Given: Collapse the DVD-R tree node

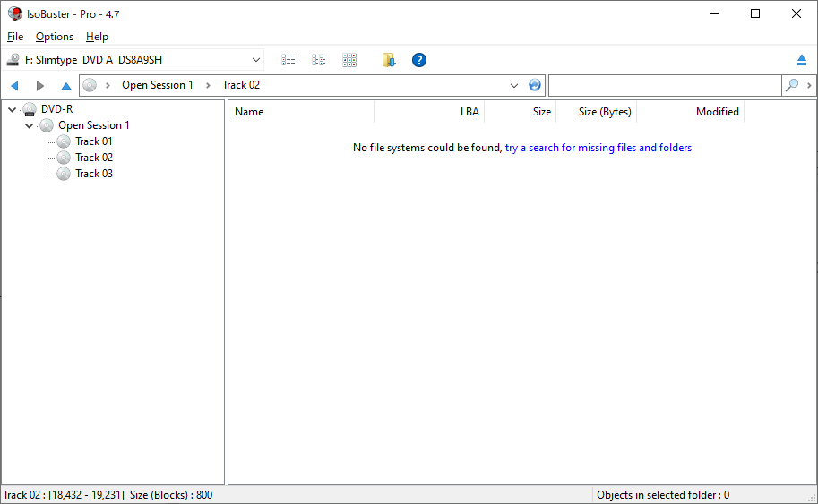Looking at the screenshot, I should pos(12,109).
